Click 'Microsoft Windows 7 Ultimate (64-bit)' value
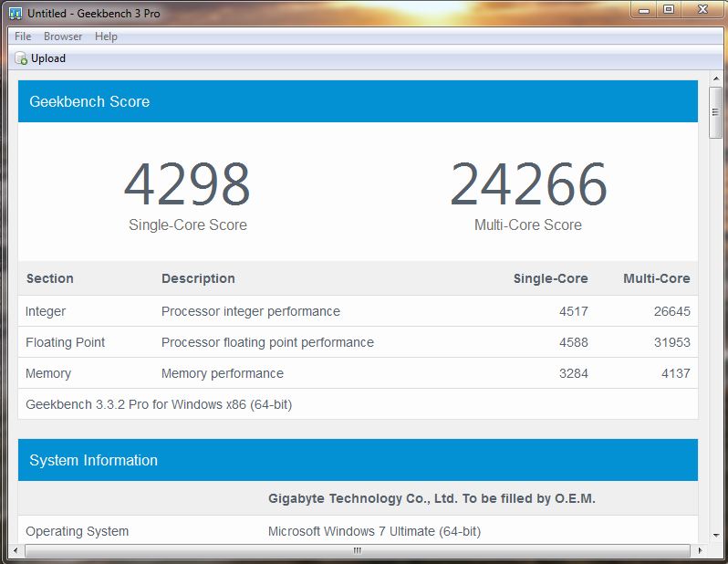 point(374,531)
